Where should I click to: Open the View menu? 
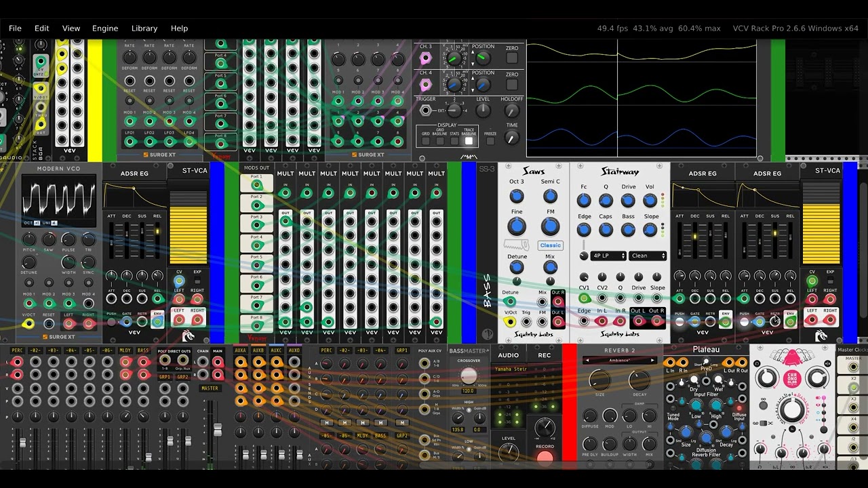(x=71, y=28)
